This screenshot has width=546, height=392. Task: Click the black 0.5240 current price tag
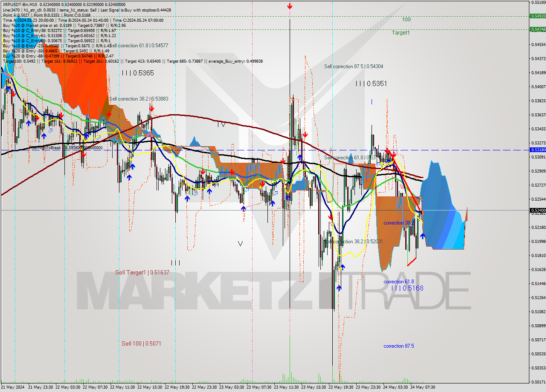[x=537, y=210]
